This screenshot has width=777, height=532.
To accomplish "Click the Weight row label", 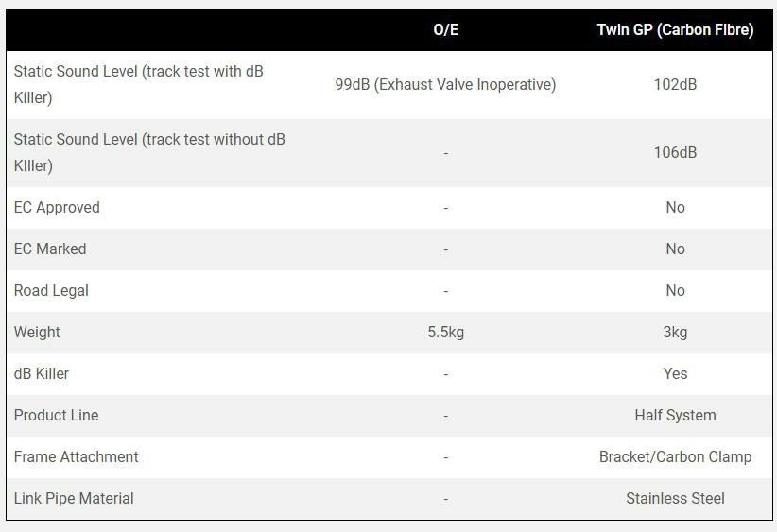I will pos(37,333).
